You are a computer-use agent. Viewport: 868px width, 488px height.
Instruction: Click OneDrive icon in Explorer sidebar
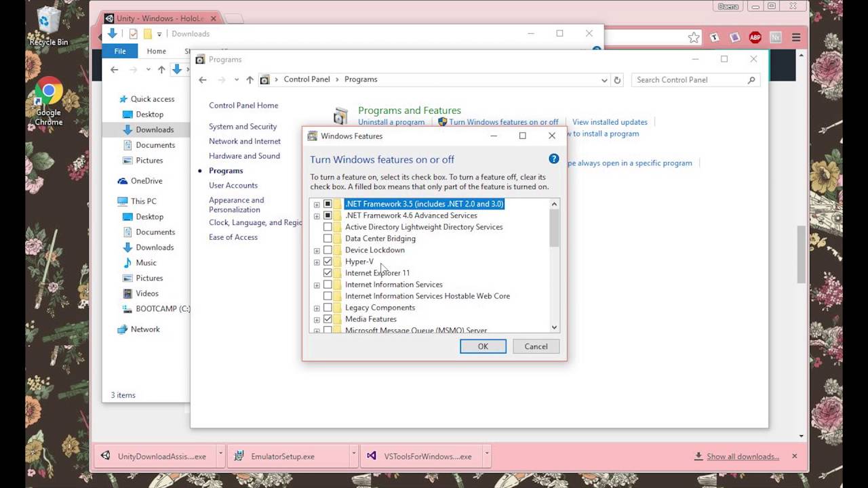point(123,181)
